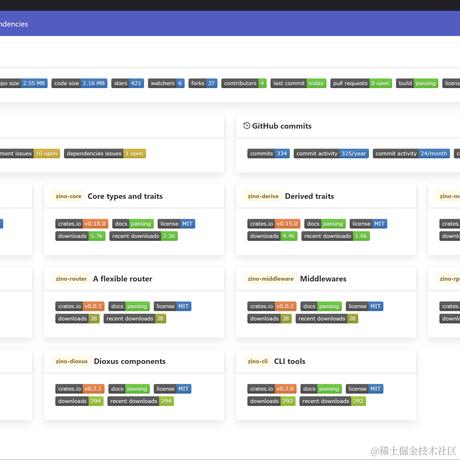Click zino-middleware downloads 28 badge
The width and height of the screenshot is (460, 460).
(x=269, y=318)
